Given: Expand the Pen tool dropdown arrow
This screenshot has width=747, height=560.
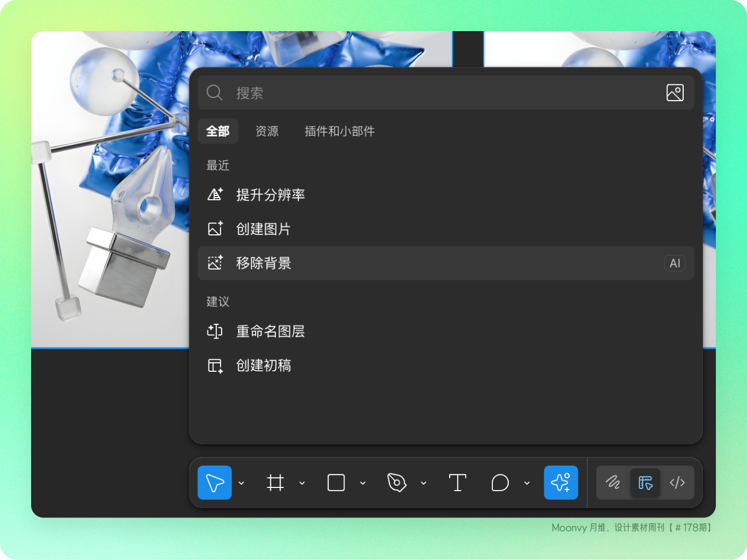Looking at the screenshot, I should pos(423,483).
